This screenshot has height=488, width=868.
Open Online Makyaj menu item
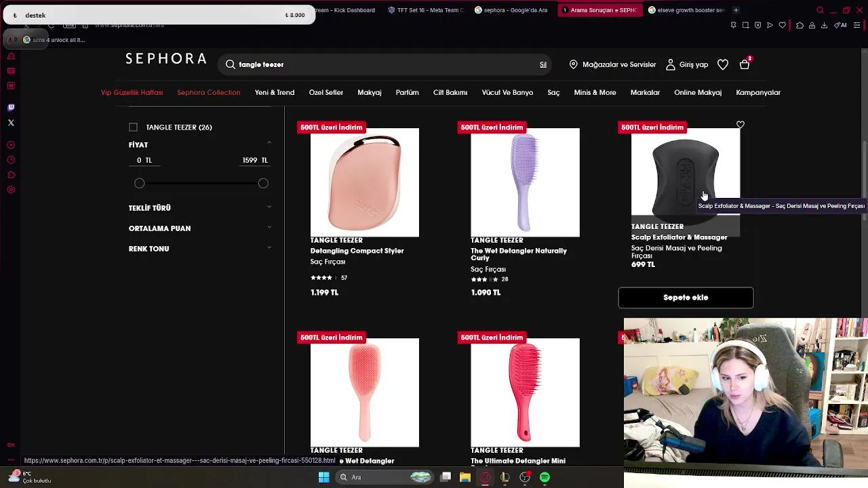[x=698, y=92]
